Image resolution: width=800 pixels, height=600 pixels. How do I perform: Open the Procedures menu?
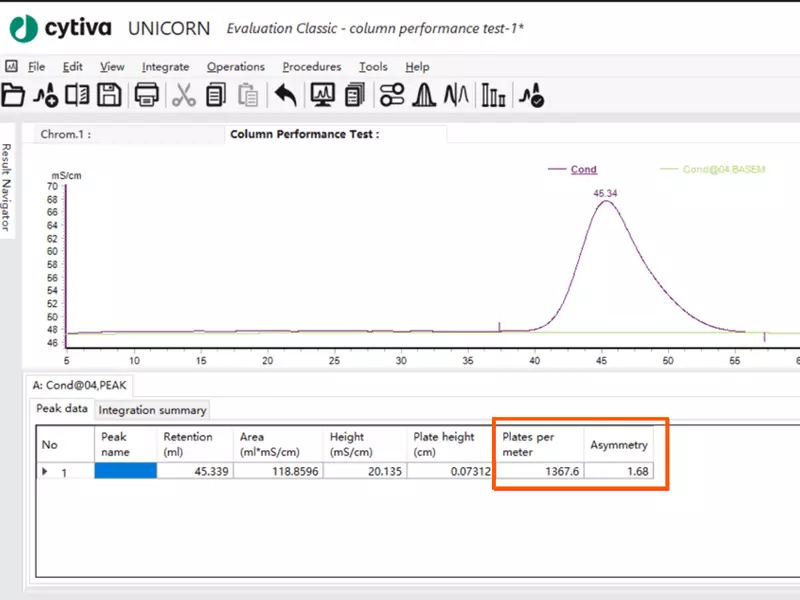311,67
